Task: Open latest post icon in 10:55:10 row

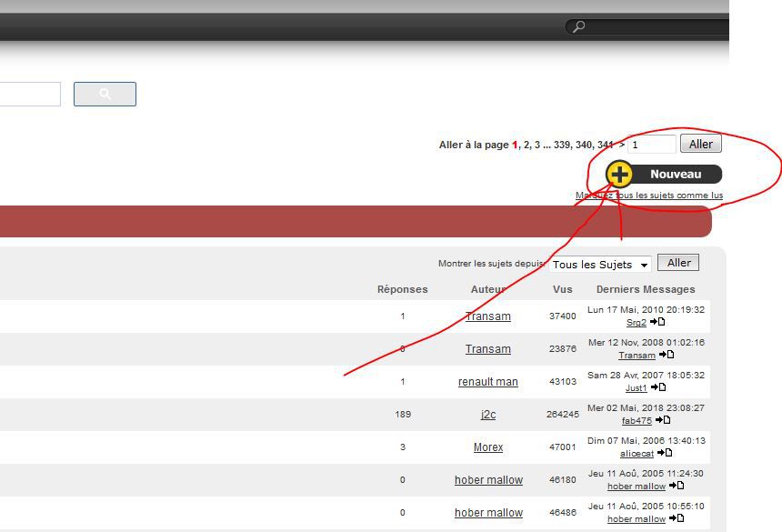Action: point(677,518)
